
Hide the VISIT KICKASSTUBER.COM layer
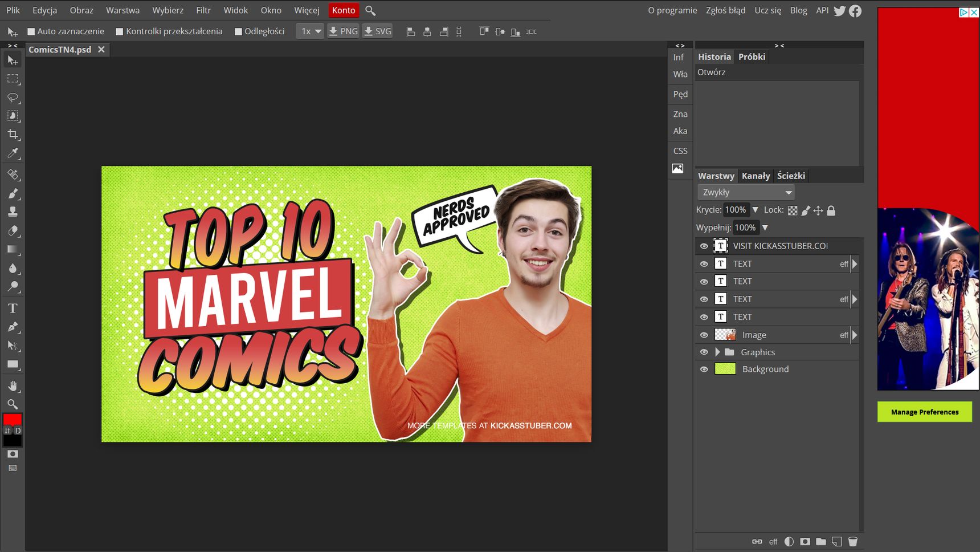click(x=704, y=246)
